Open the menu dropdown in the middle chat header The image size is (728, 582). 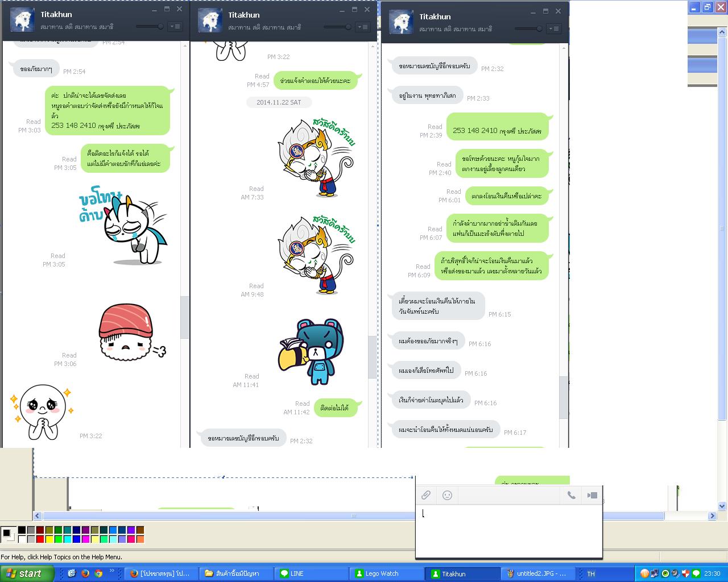363,27
